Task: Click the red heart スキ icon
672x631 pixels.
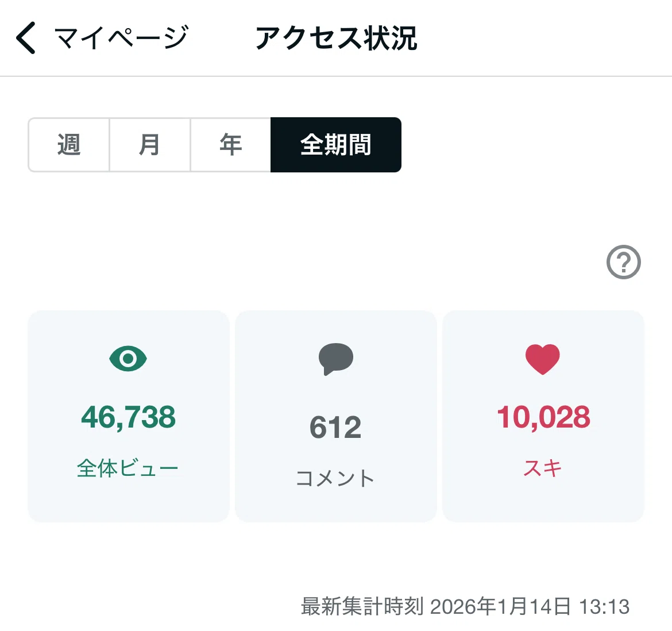Action: pyautogui.click(x=543, y=359)
